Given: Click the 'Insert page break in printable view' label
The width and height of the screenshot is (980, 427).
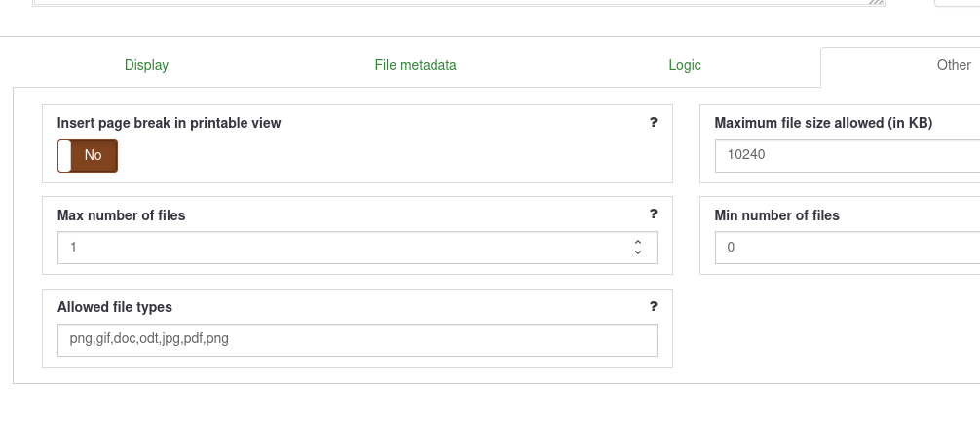Looking at the screenshot, I should pyautogui.click(x=169, y=123).
